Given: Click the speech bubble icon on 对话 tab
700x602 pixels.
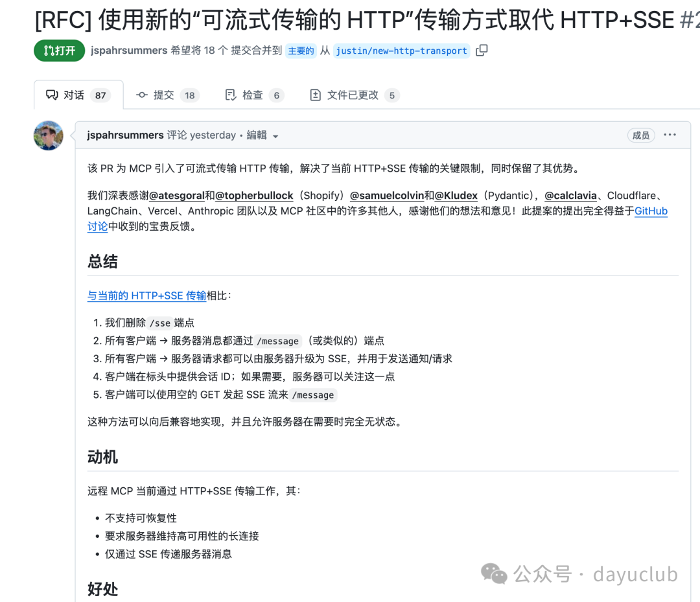Looking at the screenshot, I should click(x=52, y=95).
